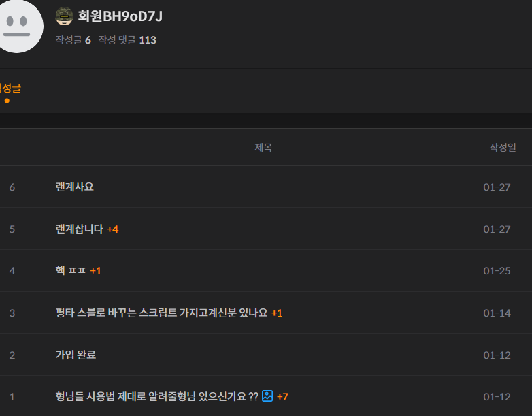Click the username 회원BH9oD7J

coord(120,16)
